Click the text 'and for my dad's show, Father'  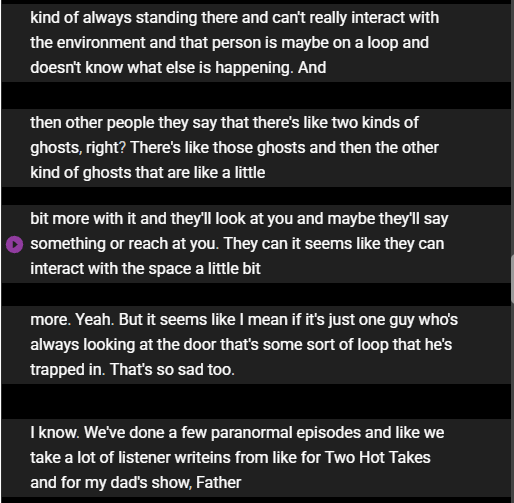(x=136, y=483)
